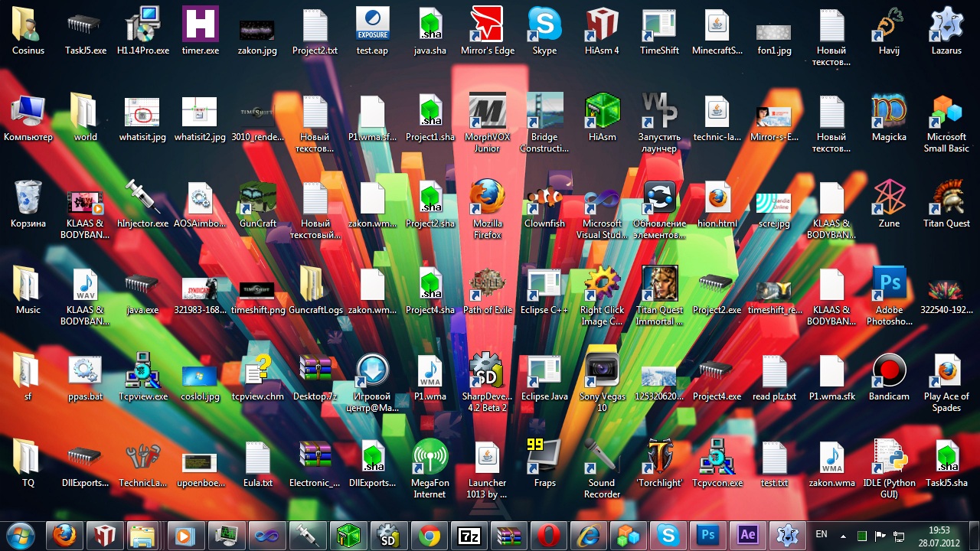This screenshot has width=980, height=551.
Task: Select the Music folder on the desktop
Action: [x=28, y=285]
